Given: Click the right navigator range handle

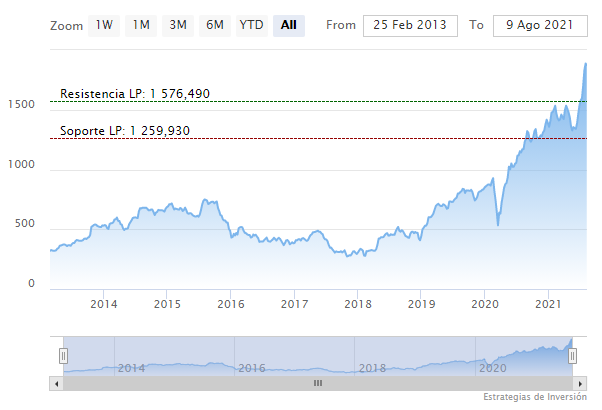Looking at the screenshot, I should [572, 356].
